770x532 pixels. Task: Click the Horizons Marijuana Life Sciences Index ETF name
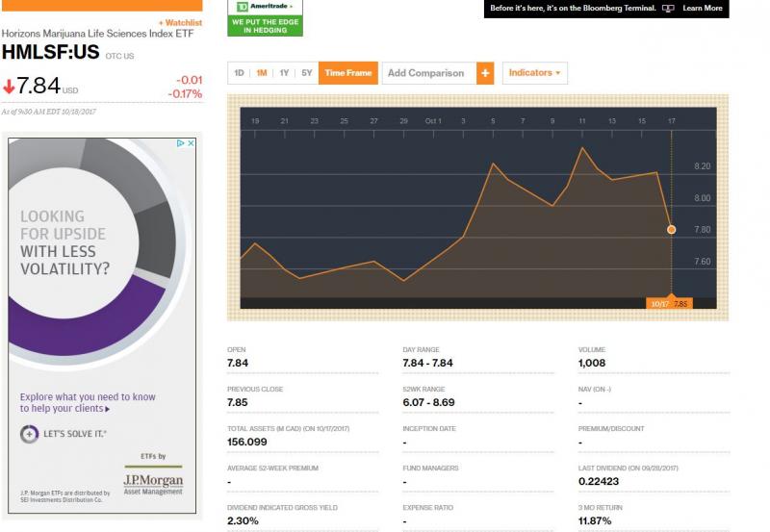(x=98, y=34)
